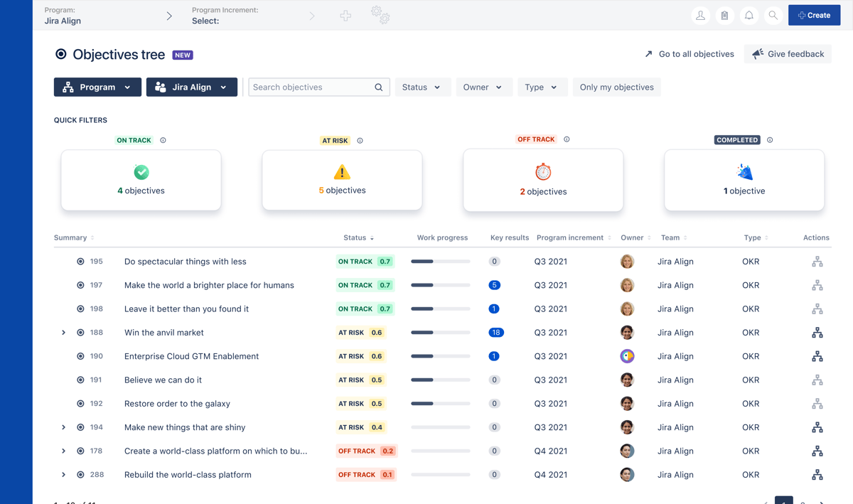Image resolution: width=853 pixels, height=504 pixels.
Task: Open the notifications bell
Action: (x=749, y=15)
